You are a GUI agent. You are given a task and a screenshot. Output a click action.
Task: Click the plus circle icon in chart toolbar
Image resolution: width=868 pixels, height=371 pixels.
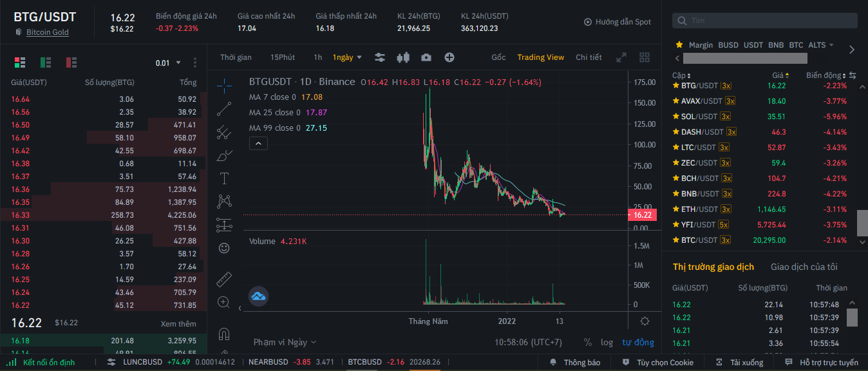449,57
